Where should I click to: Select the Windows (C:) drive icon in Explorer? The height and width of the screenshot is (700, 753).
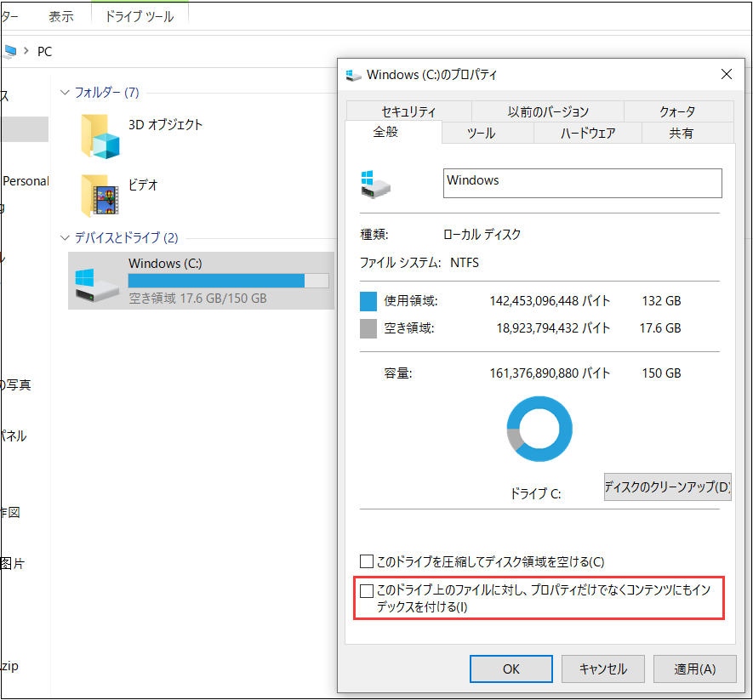click(x=96, y=285)
